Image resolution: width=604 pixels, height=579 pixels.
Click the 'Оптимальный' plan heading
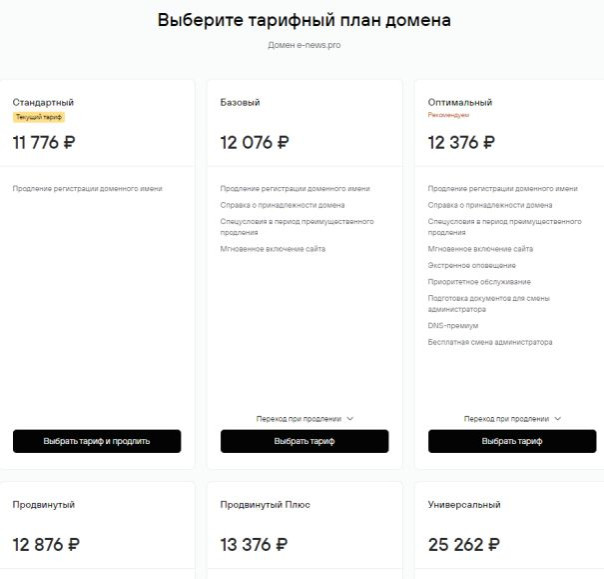460,102
